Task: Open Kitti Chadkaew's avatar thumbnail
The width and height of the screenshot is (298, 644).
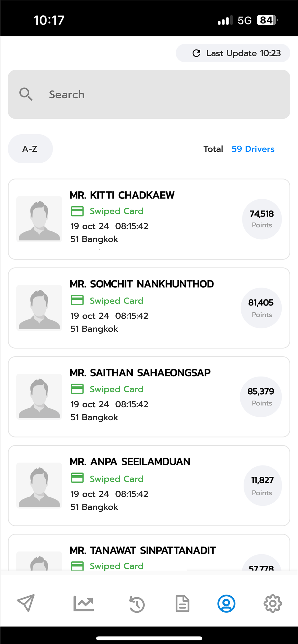Action: click(x=39, y=219)
